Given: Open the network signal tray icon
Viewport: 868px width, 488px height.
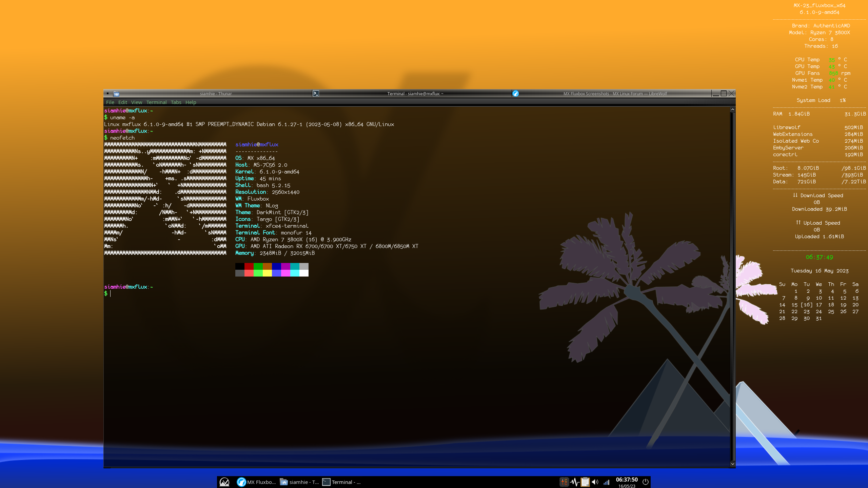Looking at the screenshot, I should pyautogui.click(x=606, y=482).
